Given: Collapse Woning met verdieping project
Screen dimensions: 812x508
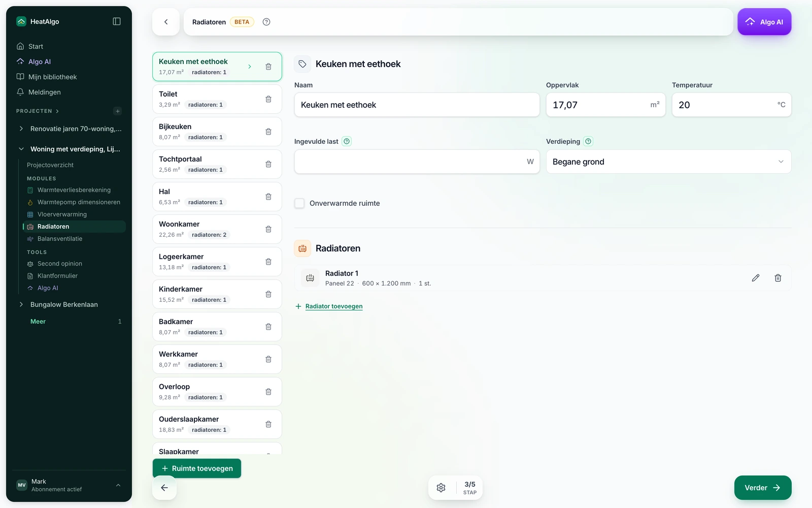Looking at the screenshot, I should (21, 149).
